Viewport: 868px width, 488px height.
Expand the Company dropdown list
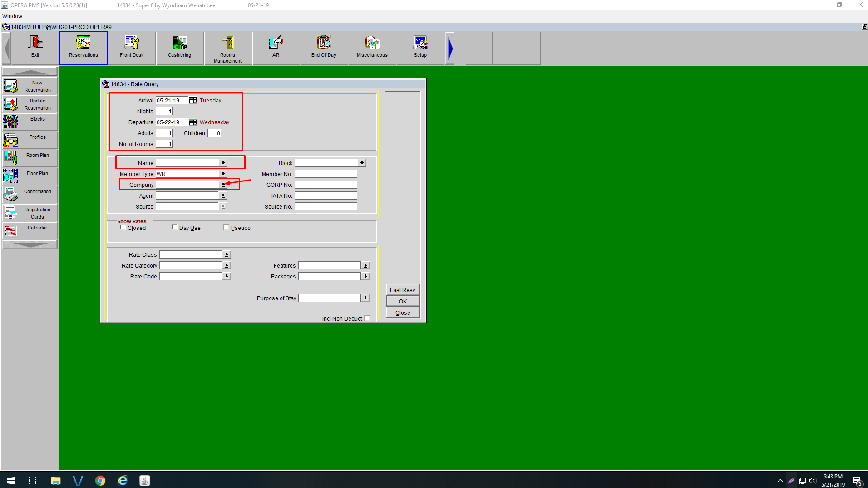pos(223,185)
